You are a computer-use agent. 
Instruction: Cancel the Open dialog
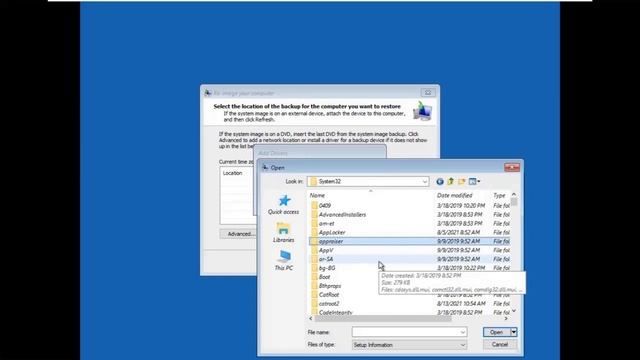[500, 344]
